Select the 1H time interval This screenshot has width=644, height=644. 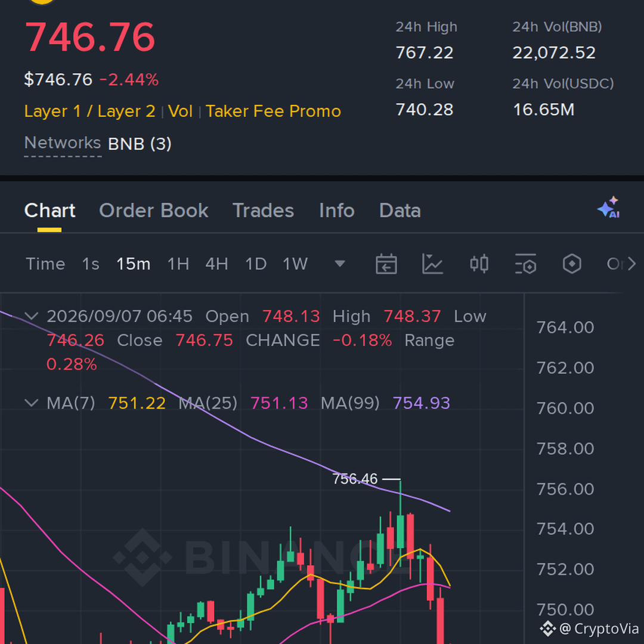tap(178, 264)
